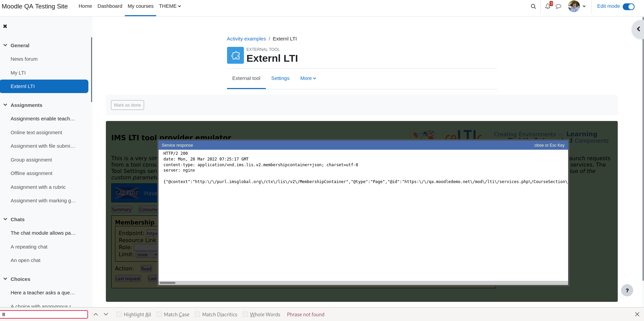
Task: Click the page vertical scrollbar
Action: pyautogui.click(x=643, y=148)
